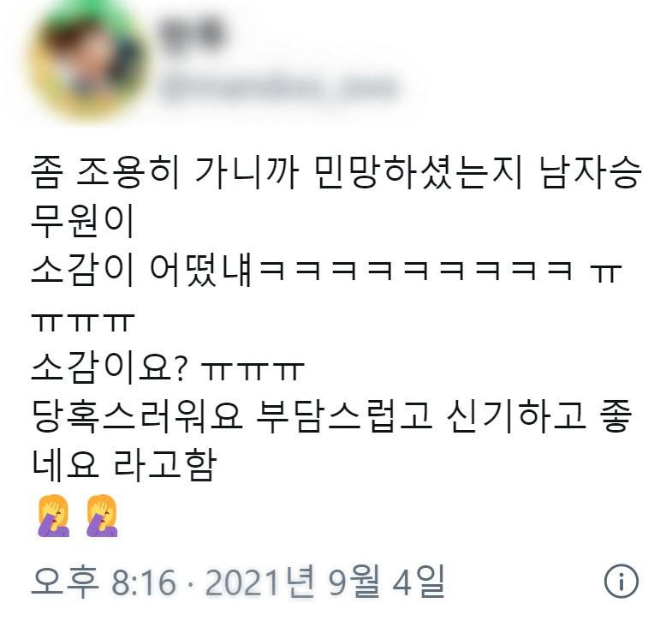Click the text 소감이요?

click(110, 368)
